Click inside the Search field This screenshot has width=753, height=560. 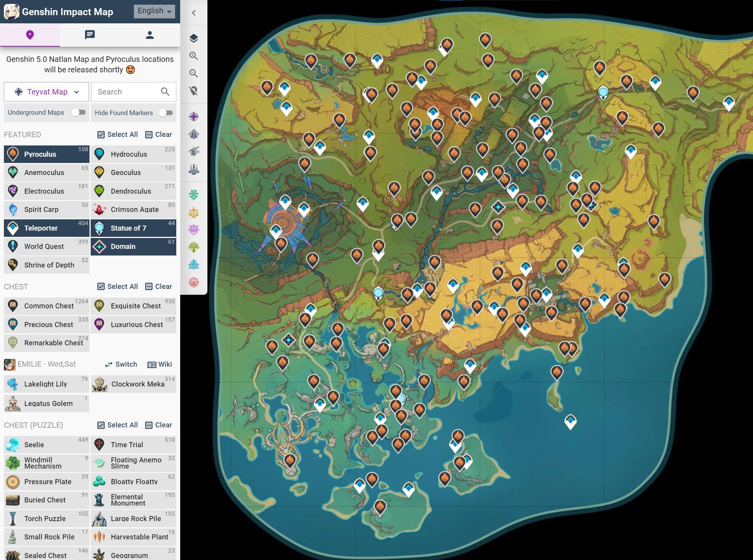click(x=128, y=91)
